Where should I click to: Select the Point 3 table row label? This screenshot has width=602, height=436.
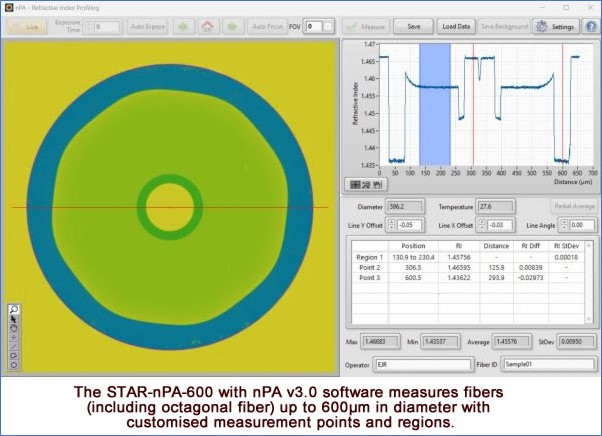(x=370, y=277)
